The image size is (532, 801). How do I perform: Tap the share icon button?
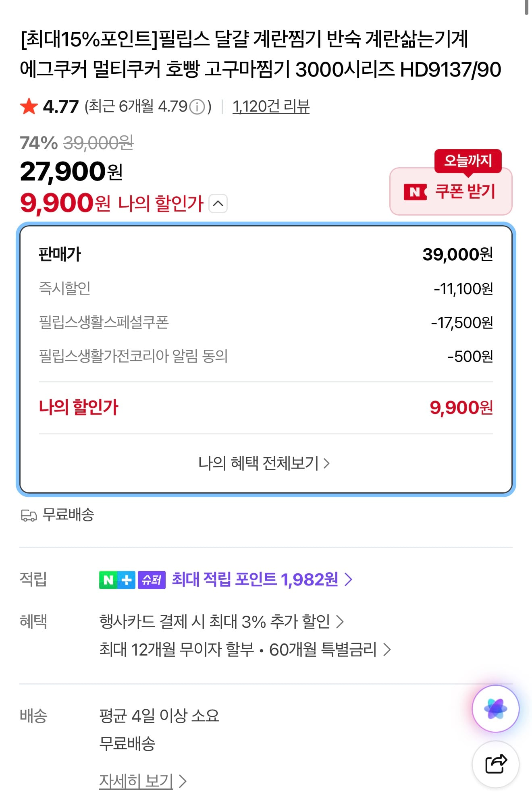point(495,764)
